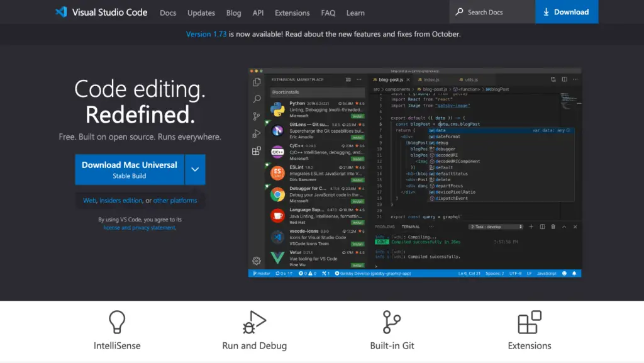644x363 pixels.
Task: Click the Extensions blocks icon above the Extensions label
Action: click(530, 322)
